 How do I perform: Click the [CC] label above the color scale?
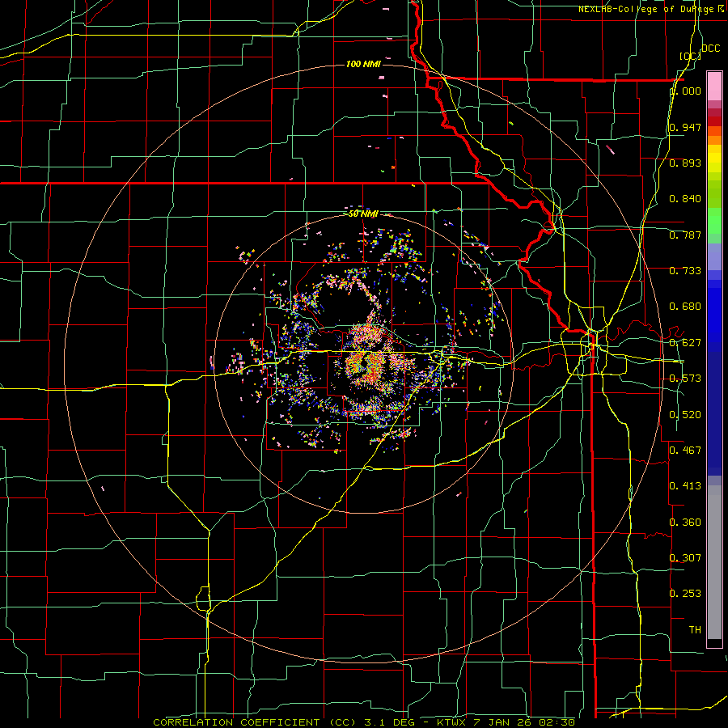690,56
